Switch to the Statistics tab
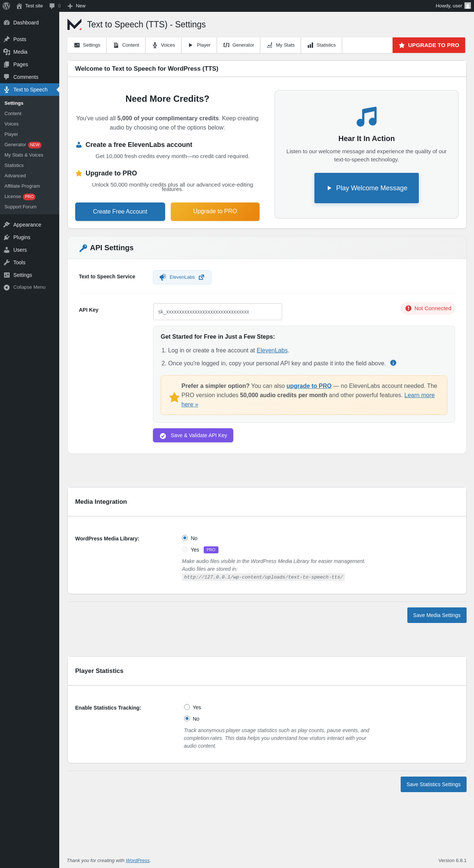This screenshot has width=474, height=868. [321, 45]
